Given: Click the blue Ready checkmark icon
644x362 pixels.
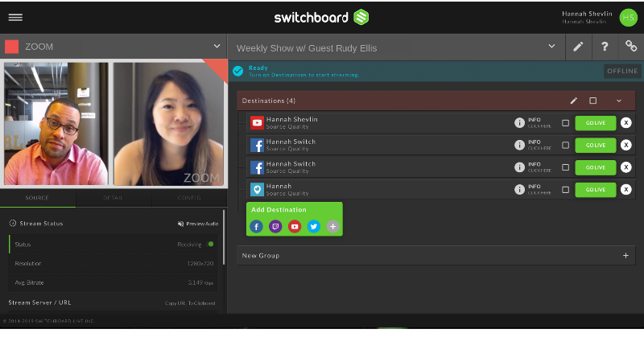Looking at the screenshot, I should pos(237,71).
